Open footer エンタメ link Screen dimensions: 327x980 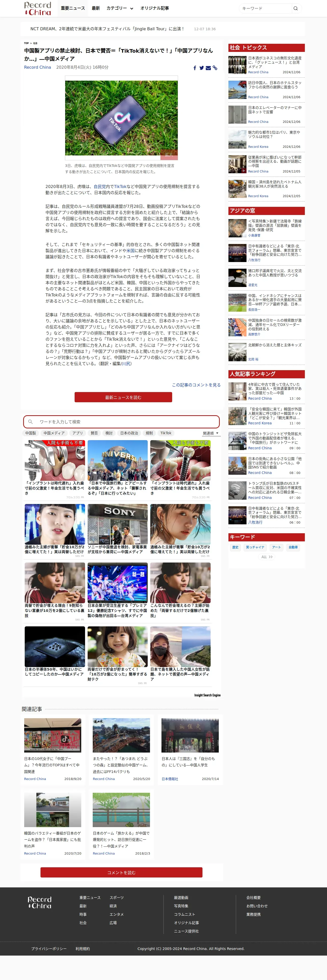pyautogui.click(x=116, y=914)
